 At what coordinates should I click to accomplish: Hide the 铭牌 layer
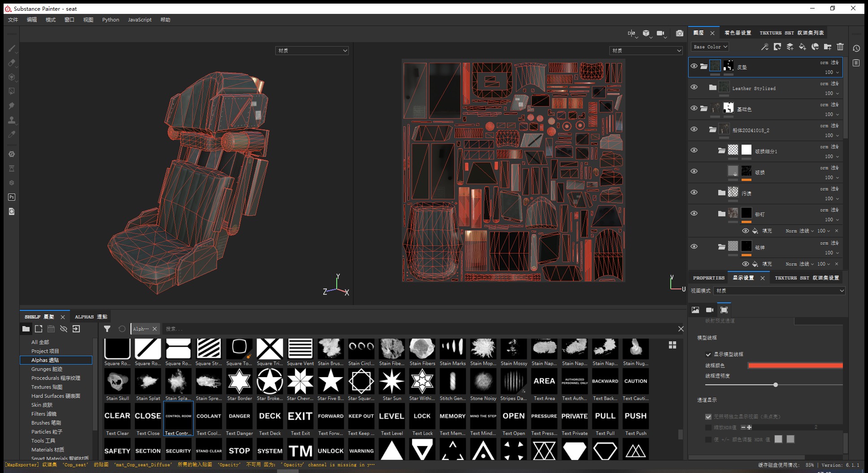coord(694,246)
